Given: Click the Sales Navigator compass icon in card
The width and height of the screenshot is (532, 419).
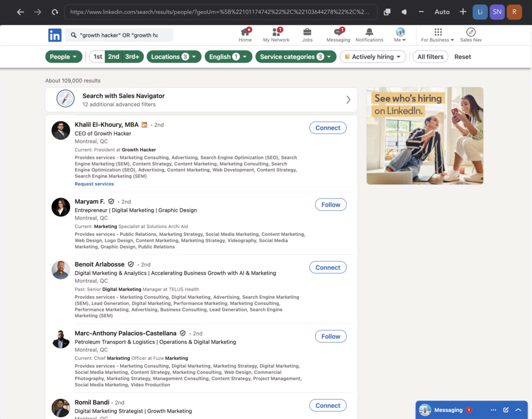Looking at the screenshot, I should coord(65,99).
